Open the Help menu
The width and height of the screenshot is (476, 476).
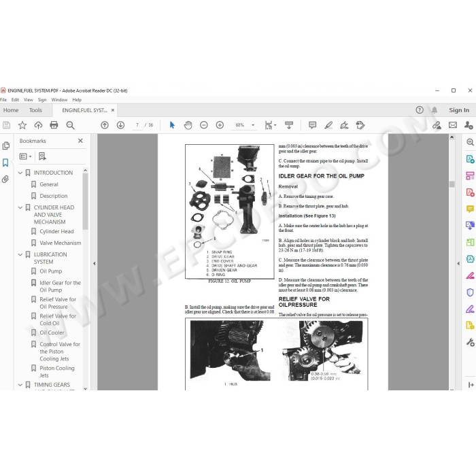pyautogui.click(x=77, y=99)
